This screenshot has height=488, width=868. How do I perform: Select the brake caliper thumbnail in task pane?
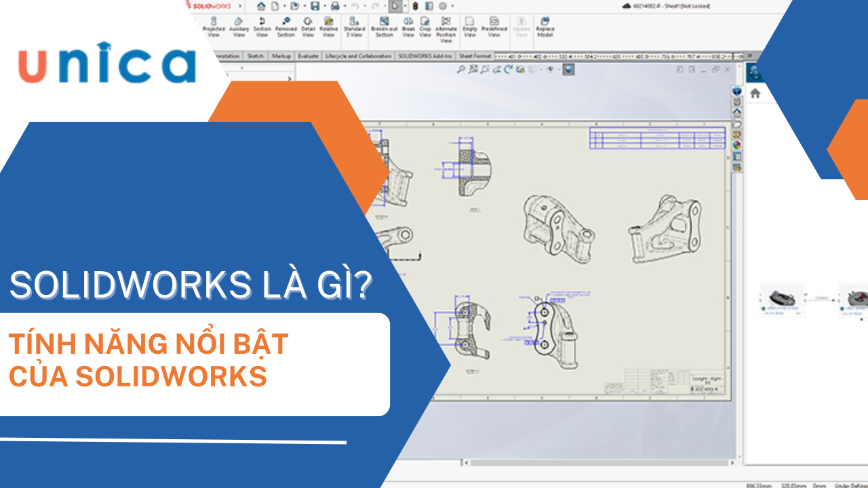[x=781, y=297]
